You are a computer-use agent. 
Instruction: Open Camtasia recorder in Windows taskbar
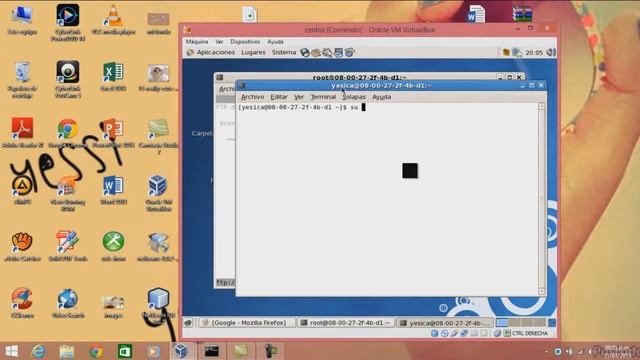coord(270,351)
